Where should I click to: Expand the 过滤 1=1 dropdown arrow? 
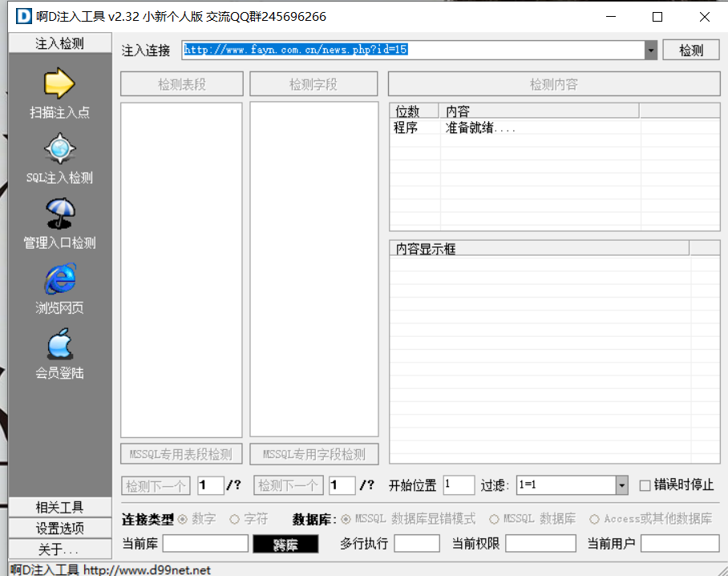point(622,485)
